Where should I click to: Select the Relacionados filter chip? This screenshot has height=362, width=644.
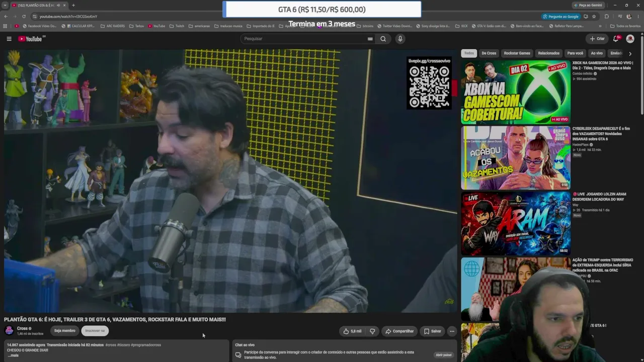548,53
